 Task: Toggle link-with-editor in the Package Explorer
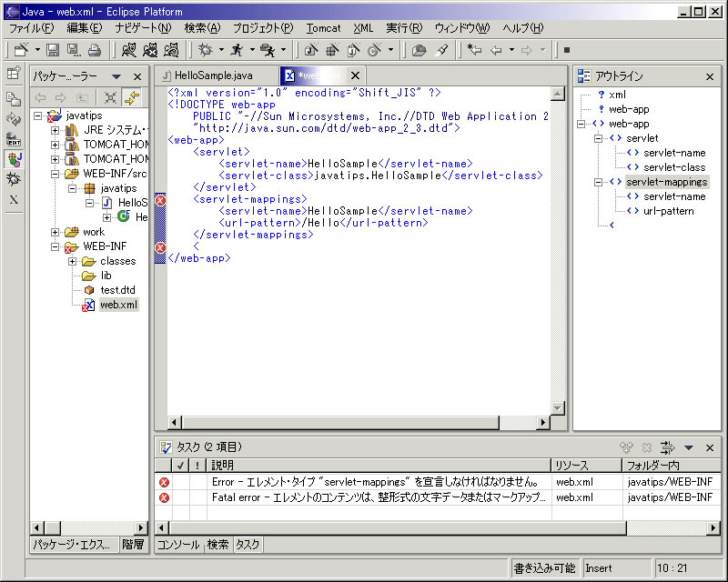click(132, 97)
